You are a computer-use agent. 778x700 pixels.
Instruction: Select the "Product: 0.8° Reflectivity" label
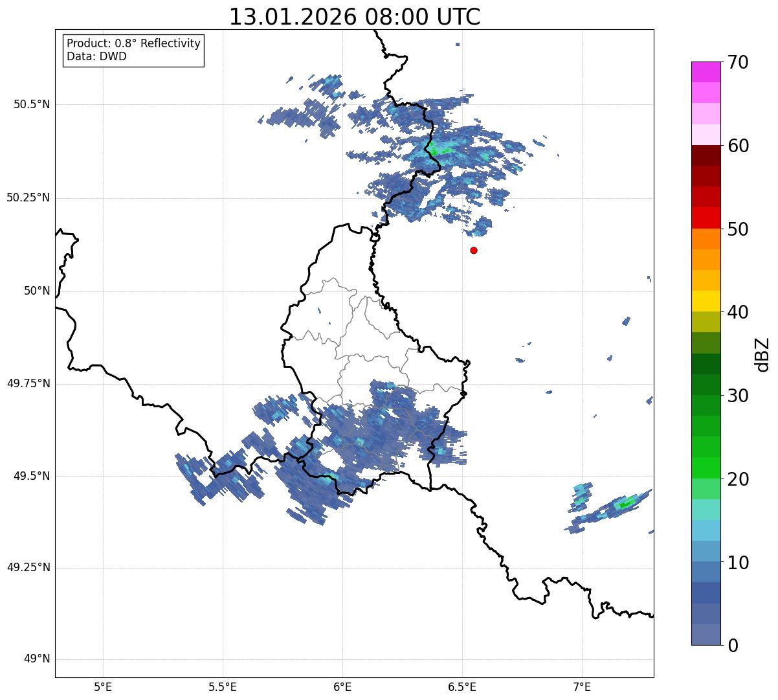point(134,43)
